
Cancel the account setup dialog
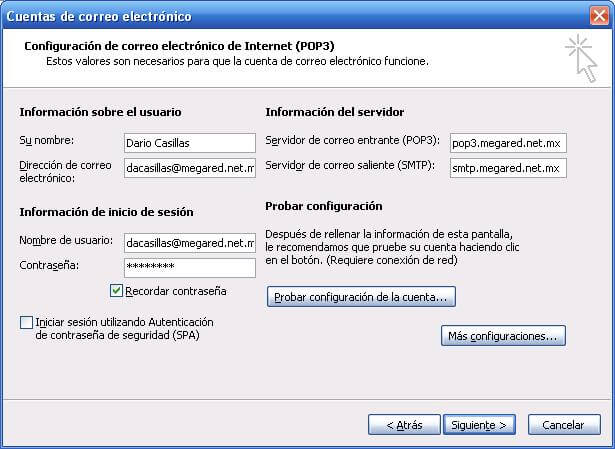coord(563,425)
